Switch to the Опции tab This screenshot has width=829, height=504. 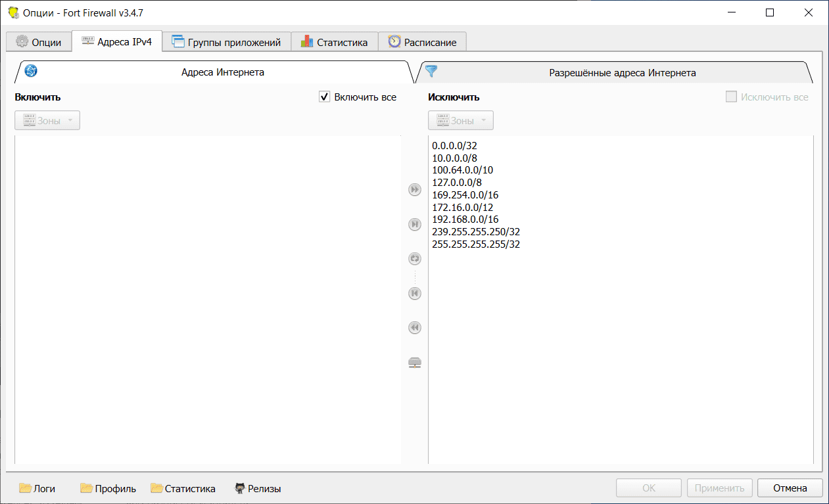(39, 42)
